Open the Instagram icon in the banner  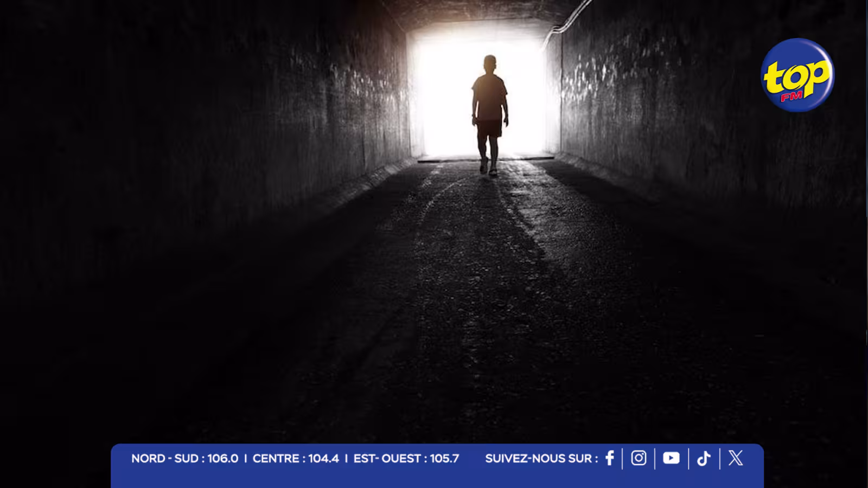tap(639, 458)
